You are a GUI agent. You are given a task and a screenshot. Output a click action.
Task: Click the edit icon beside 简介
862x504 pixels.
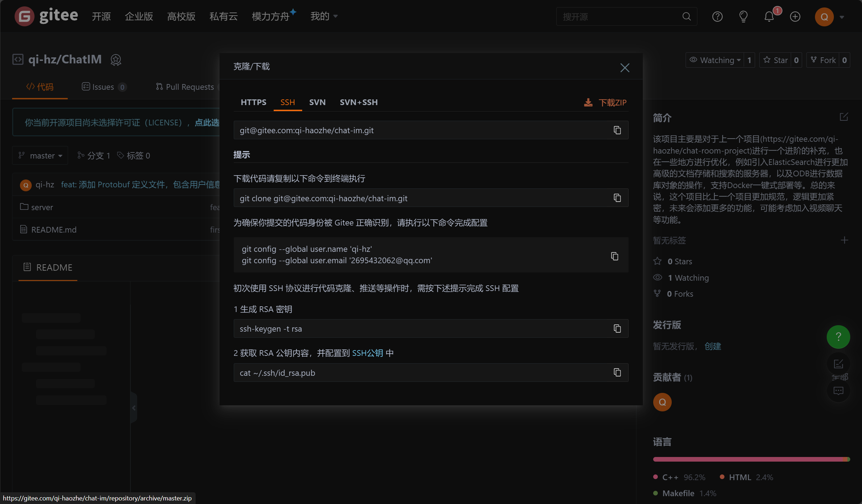click(x=843, y=117)
